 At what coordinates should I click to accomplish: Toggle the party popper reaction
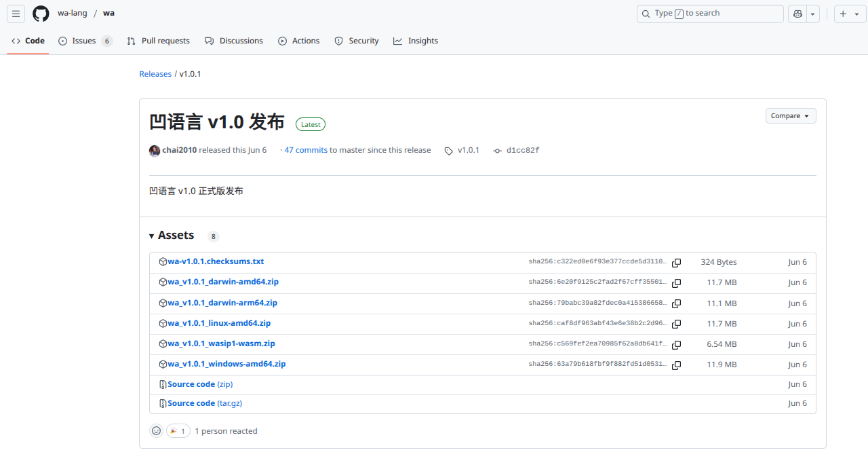[x=178, y=431]
